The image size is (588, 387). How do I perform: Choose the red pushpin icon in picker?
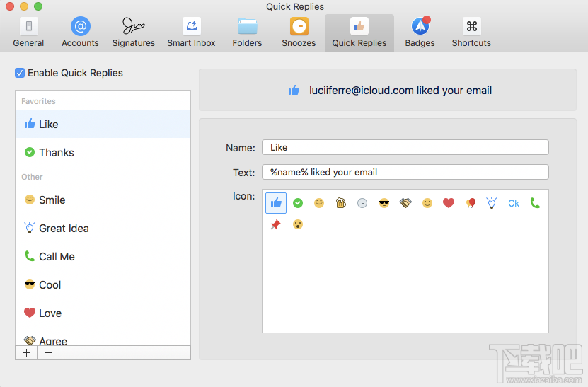[276, 224]
